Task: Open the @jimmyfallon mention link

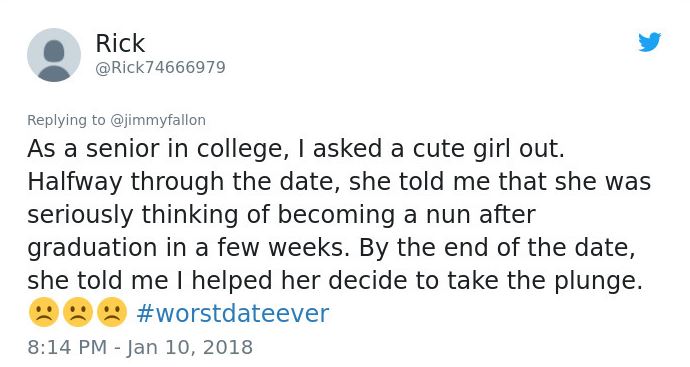Action: (x=158, y=120)
